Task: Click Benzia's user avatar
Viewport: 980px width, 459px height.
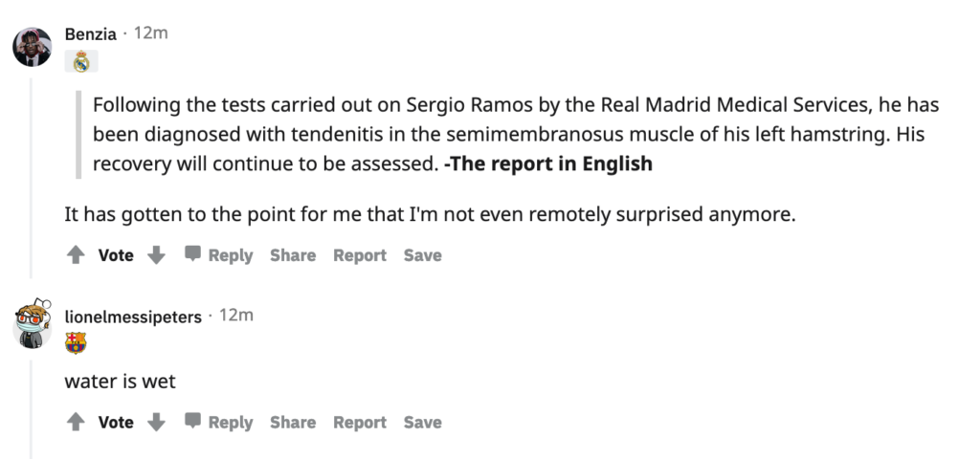Action: pyautogui.click(x=32, y=46)
